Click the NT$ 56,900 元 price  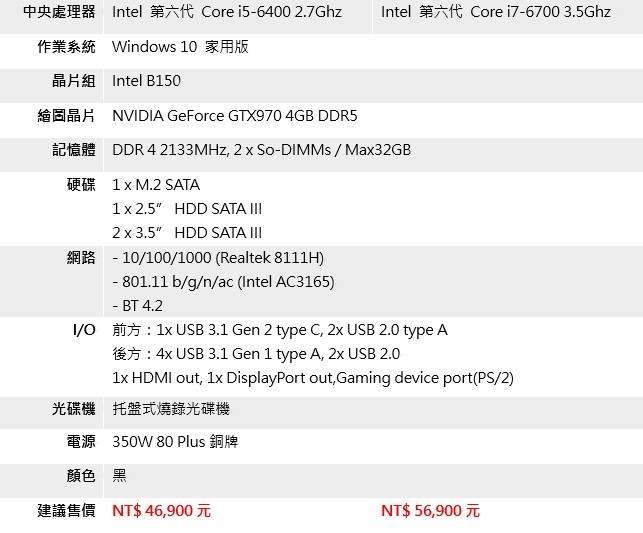(430, 511)
